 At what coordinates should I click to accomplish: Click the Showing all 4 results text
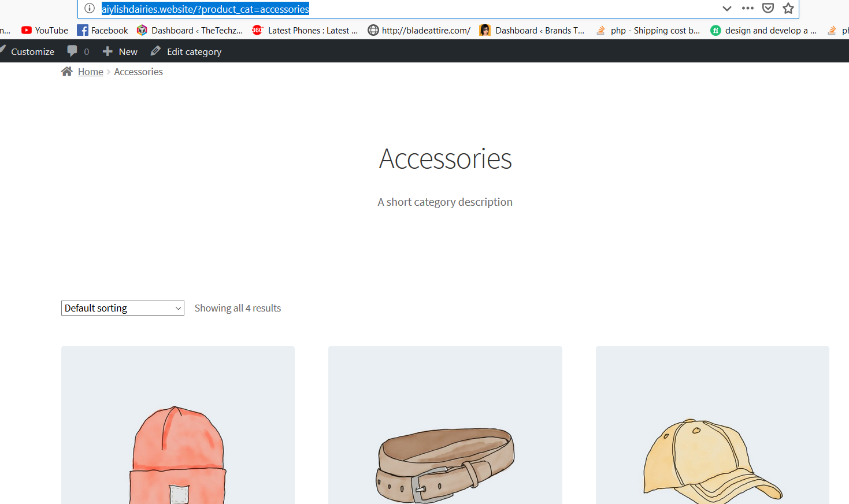[238, 308]
